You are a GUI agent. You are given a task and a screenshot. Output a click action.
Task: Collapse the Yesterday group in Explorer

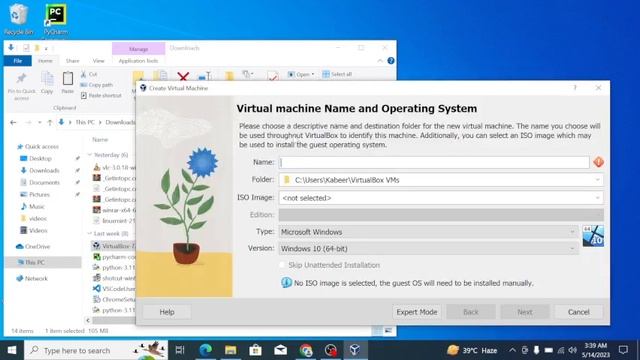coord(90,155)
